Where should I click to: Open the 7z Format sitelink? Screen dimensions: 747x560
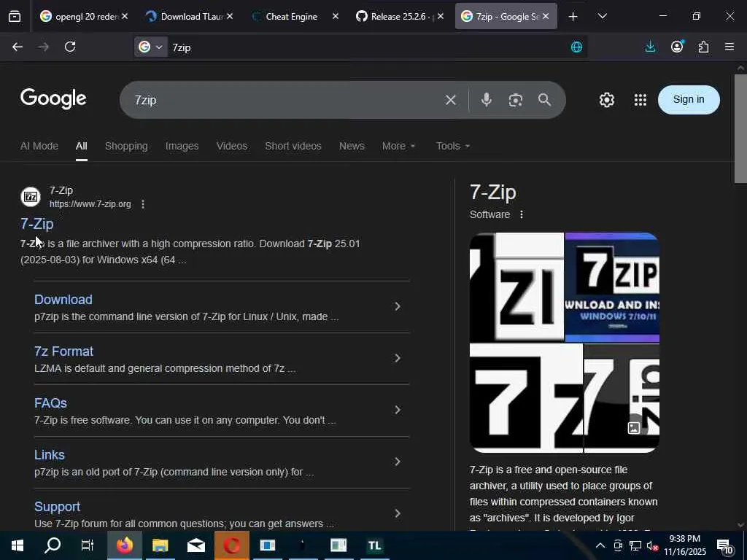[64, 351]
